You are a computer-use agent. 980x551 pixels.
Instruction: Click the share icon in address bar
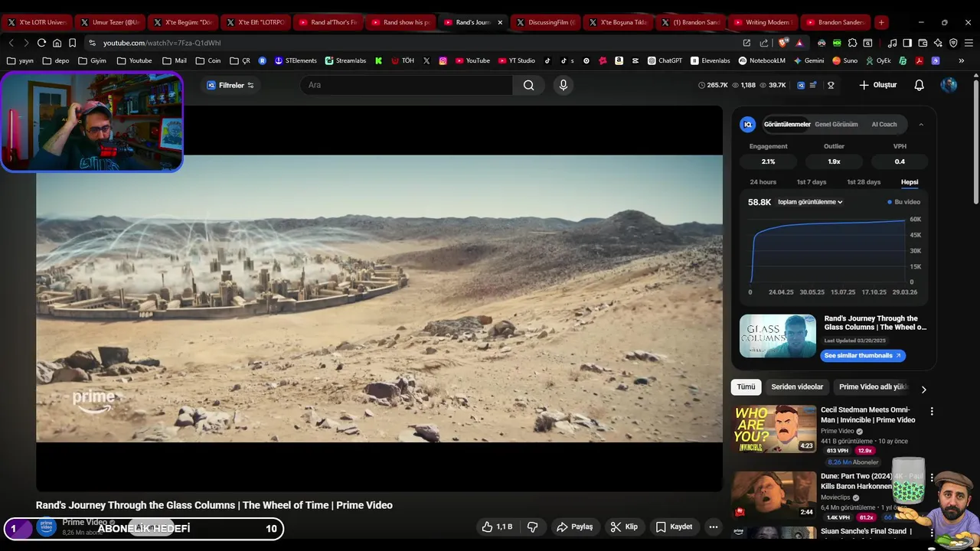point(764,43)
